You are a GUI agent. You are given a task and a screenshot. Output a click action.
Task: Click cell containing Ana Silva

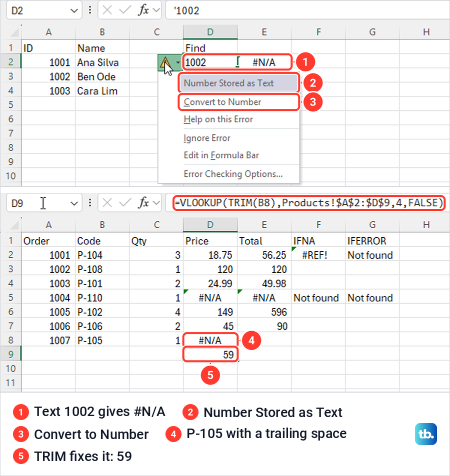[102, 62]
